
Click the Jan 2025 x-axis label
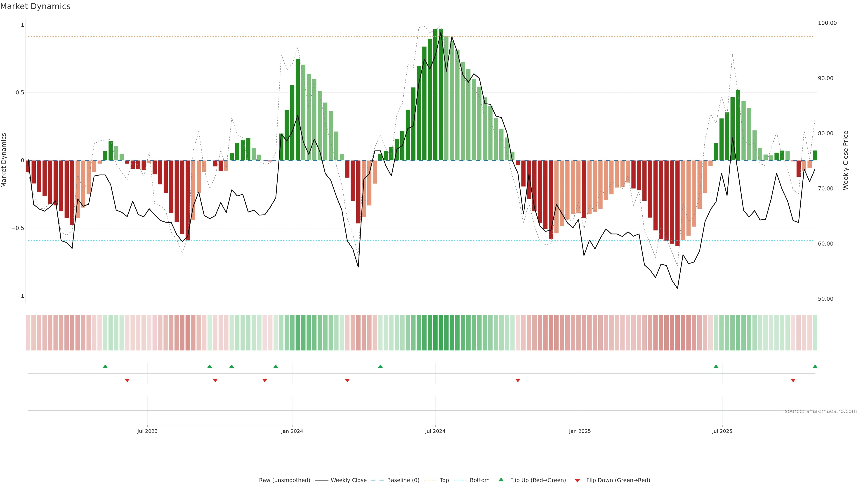(x=580, y=431)
